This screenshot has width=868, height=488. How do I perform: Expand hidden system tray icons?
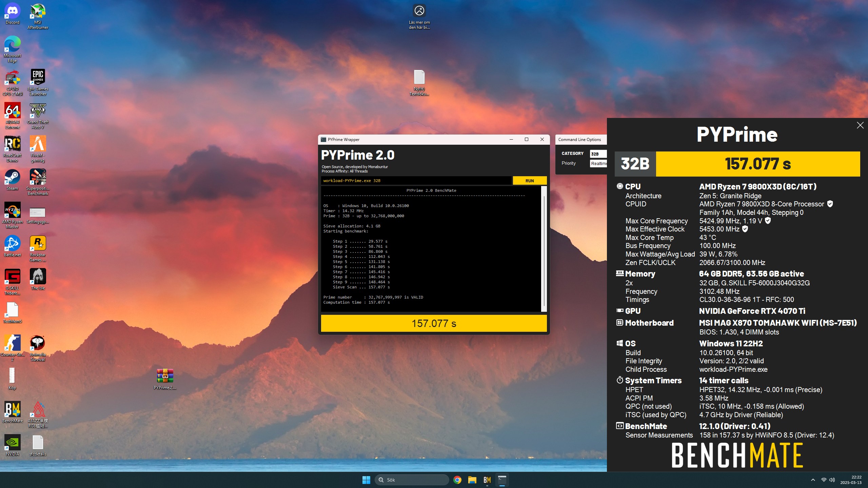point(813,480)
